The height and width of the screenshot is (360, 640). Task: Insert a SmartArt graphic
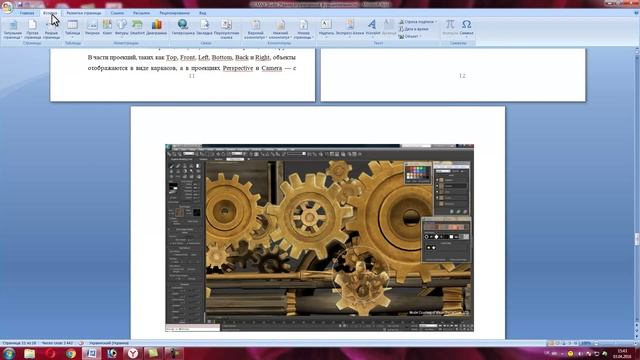(137, 28)
